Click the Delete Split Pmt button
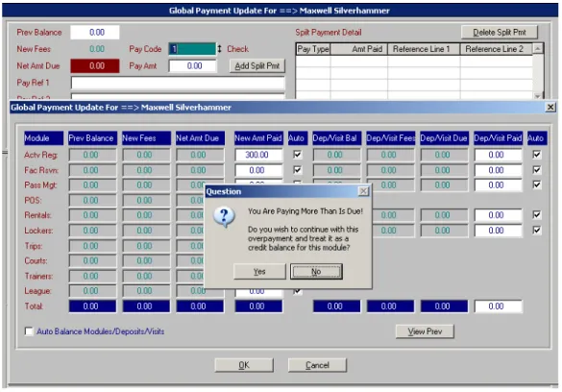 coord(500,33)
